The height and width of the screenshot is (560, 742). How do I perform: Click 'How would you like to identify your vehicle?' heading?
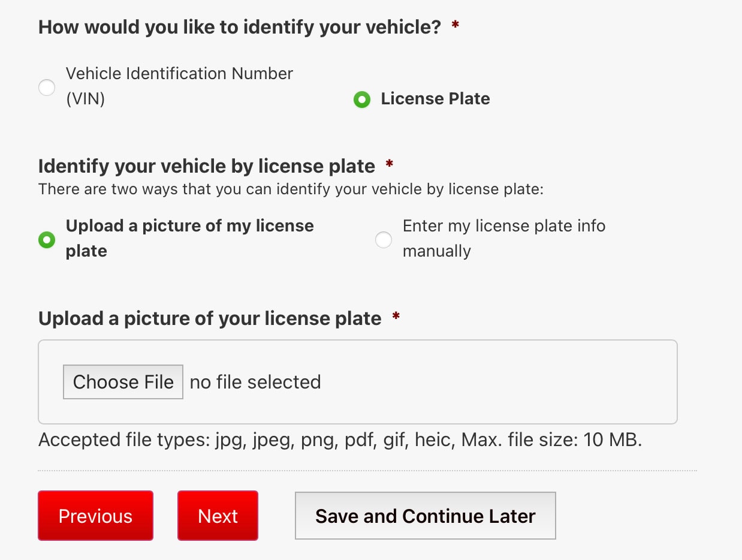tap(240, 27)
